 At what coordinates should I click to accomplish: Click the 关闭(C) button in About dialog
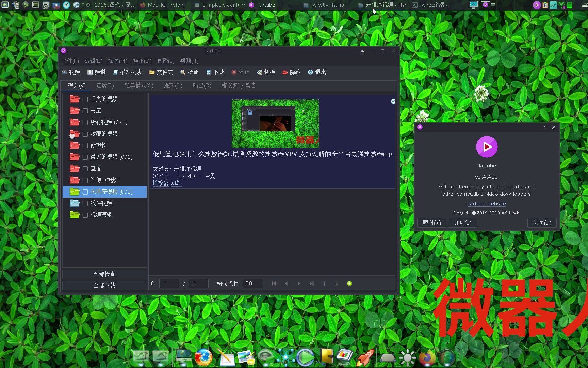coord(542,223)
